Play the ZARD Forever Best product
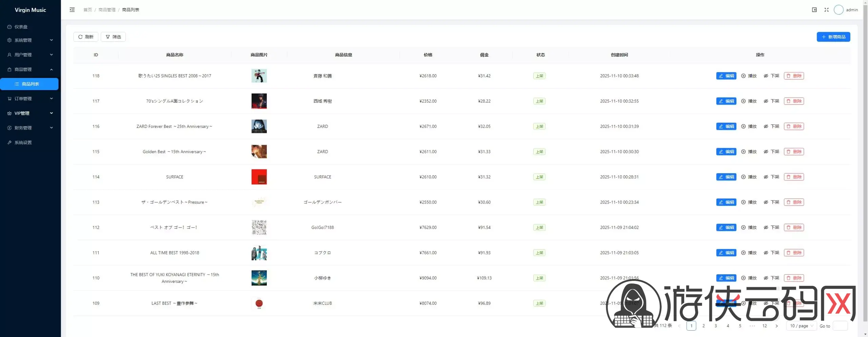 point(749,126)
